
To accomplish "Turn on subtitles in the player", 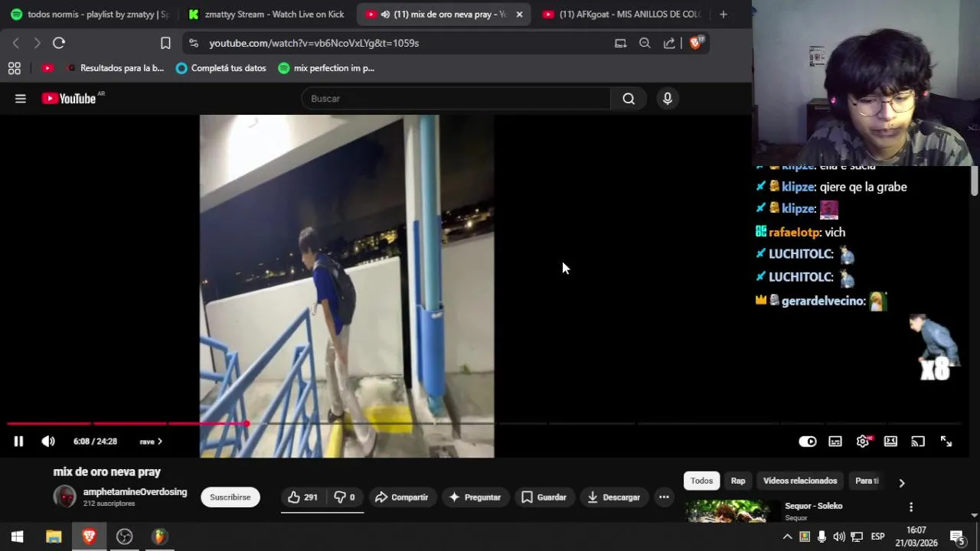I will click(835, 442).
